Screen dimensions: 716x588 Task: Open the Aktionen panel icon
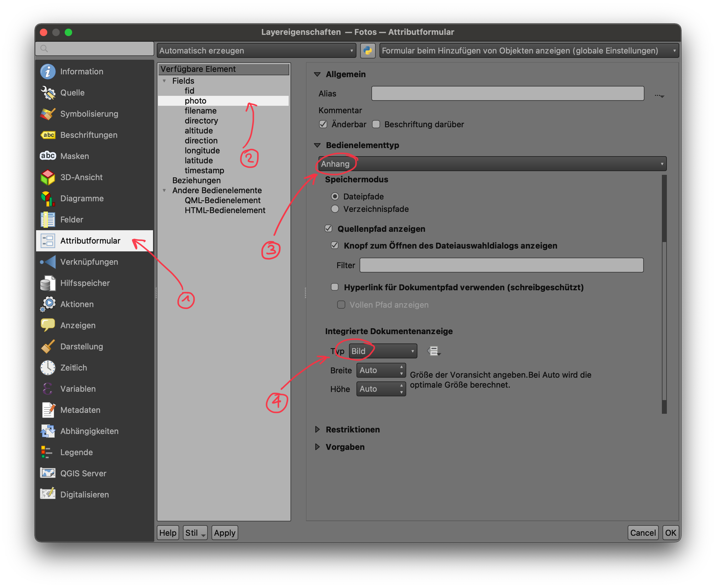point(48,304)
